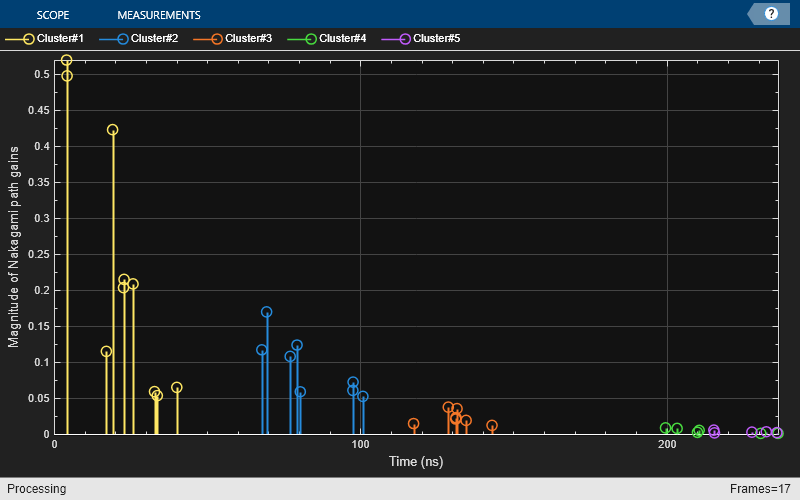The height and width of the screenshot is (500, 800).
Task: Toggle Cluster#4 legend entry
Action: pos(327,38)
